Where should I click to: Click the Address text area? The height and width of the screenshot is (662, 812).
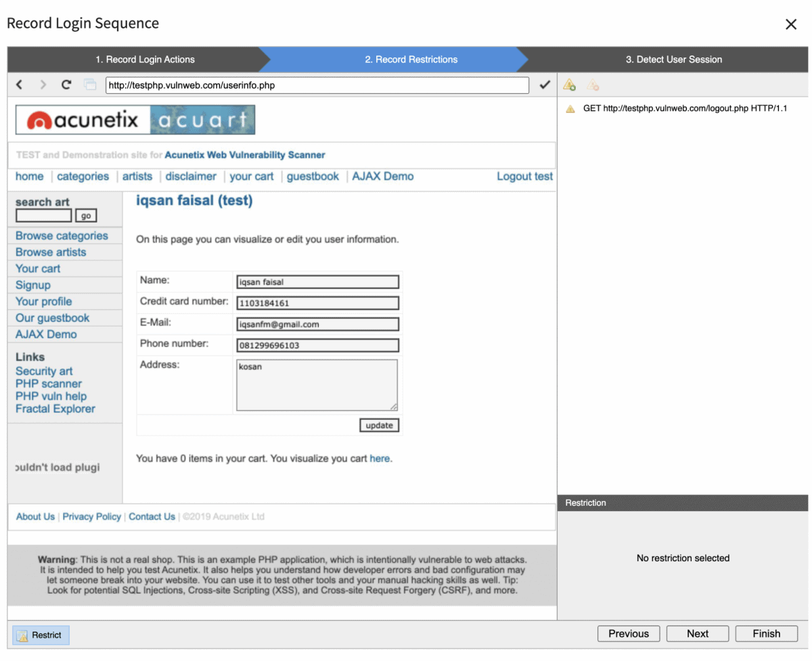[317, 385]
